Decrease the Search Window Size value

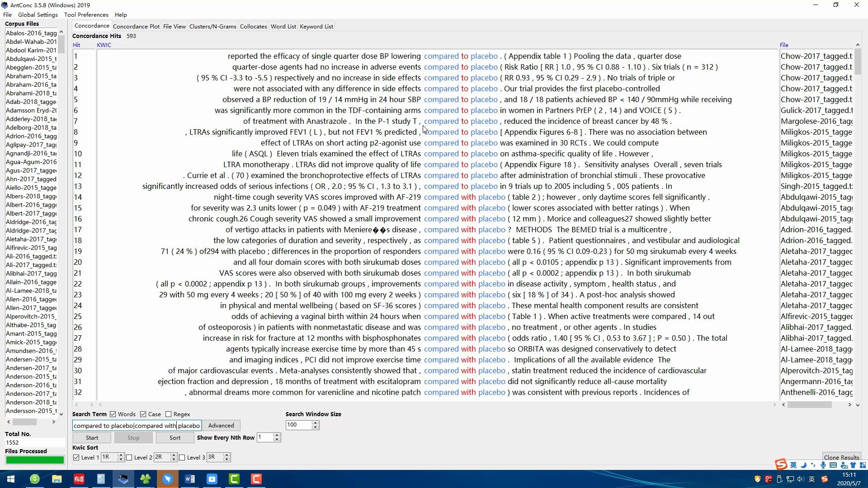316,427
